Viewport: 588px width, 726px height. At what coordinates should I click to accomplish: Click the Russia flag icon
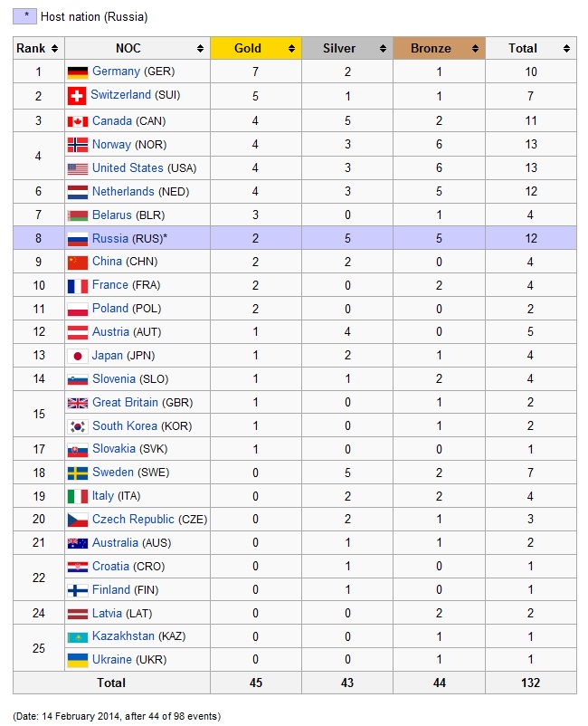click(x=78, y=239)
